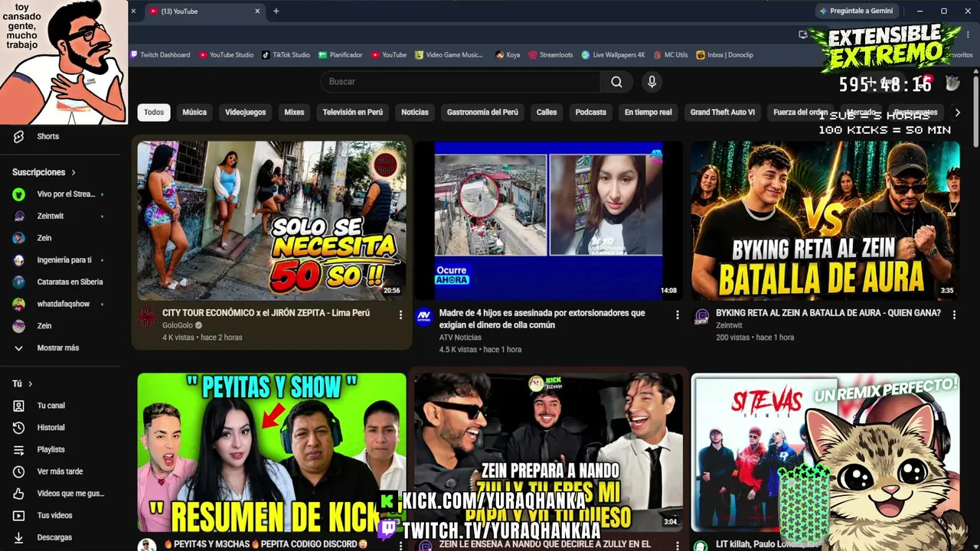Viewport: 980px width, 551px height.
Task: Open the TikTok Studio bookmark
Action: pyautogui.click(x=286, y=55)
